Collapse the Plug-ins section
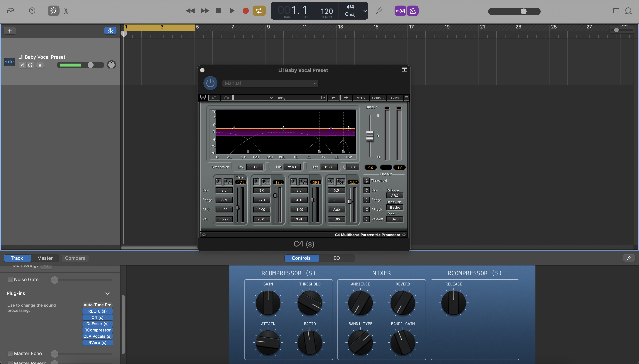The width and height of the screenshot is (639, 364). point(107,293)
